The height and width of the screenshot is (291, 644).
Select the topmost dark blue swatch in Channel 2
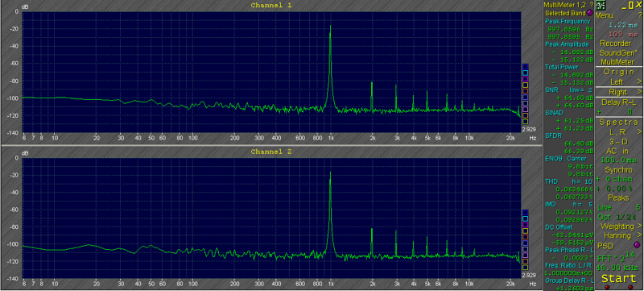tap(525, 213)
